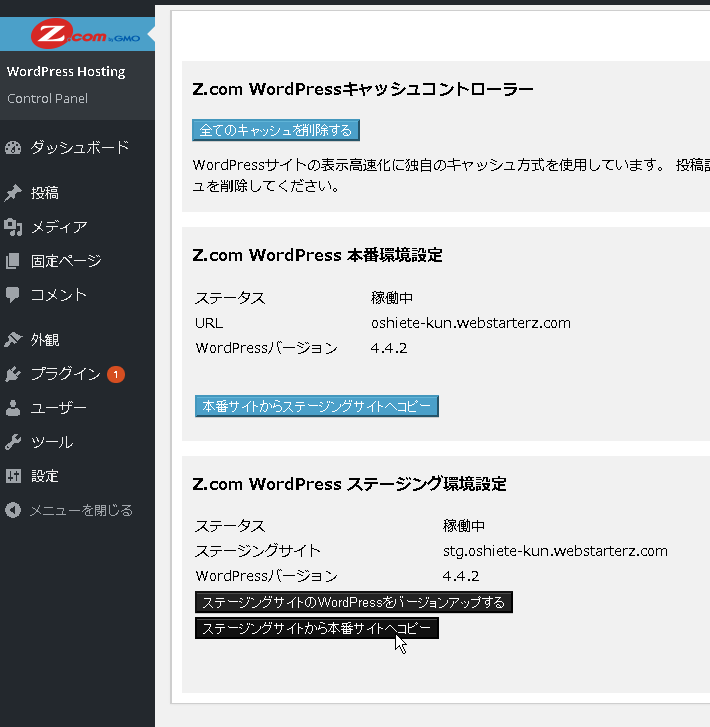Click Z.com WordPressキャッシュコントローラー heading
Viewport: 710px width, 727px height.
[363, 89]
